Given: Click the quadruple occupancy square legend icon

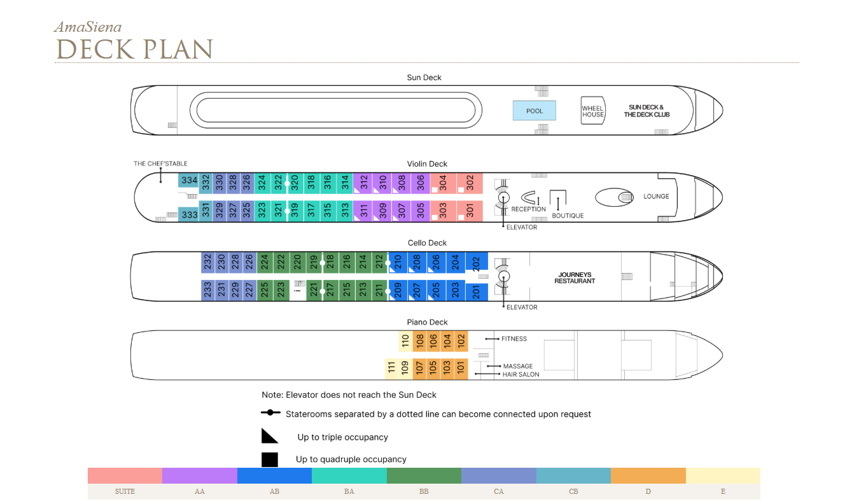Looking at the screenshot, I should pos(270,459).
